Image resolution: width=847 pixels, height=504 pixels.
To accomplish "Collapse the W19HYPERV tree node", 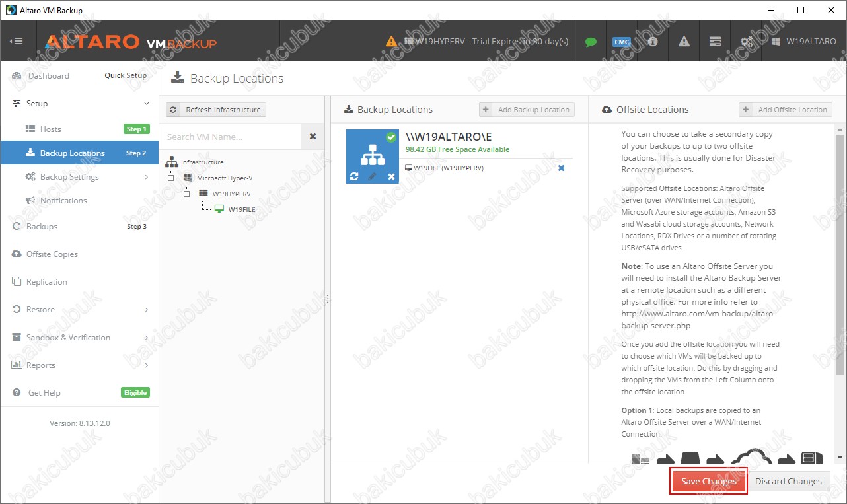I will 187,194.
